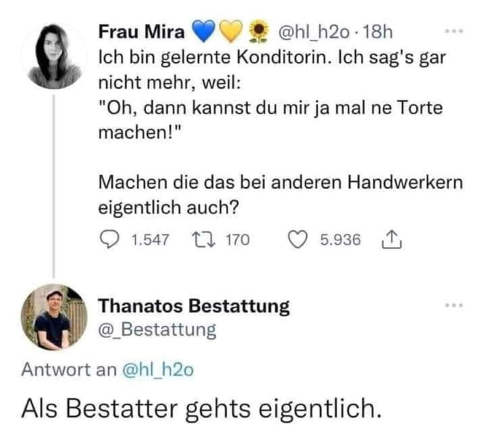Click the 170 retweets count
This screenshot has width=486, height=448.
pos(237,240)
